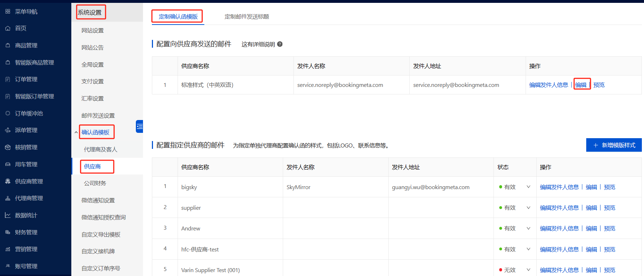Click 预览 link for 标准样式 row

(599, 85)
